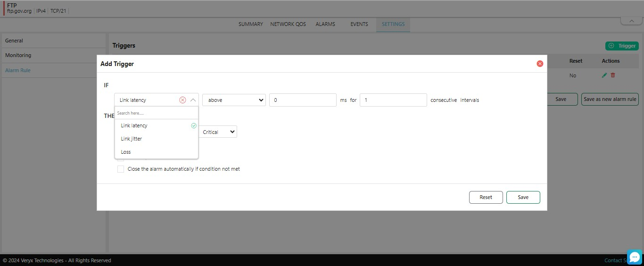Choose the Loss option in the list
This screenshot has width=644, height=266.
(x=126, y=152)
